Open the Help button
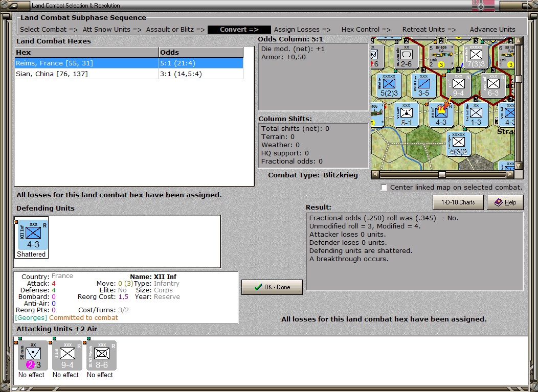The width and height of the screenshot is (538, 392). [x=505, y=202]
